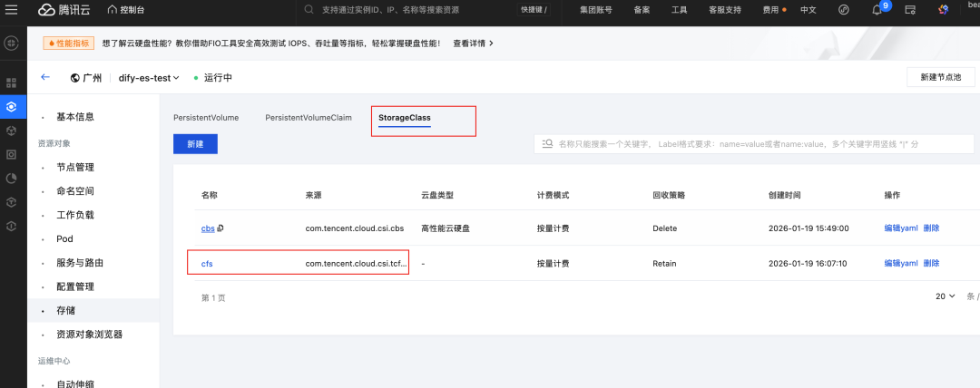Open 资源对象浏览器 in the sidebar
This screenshot has height=388, width=980.
89,335
